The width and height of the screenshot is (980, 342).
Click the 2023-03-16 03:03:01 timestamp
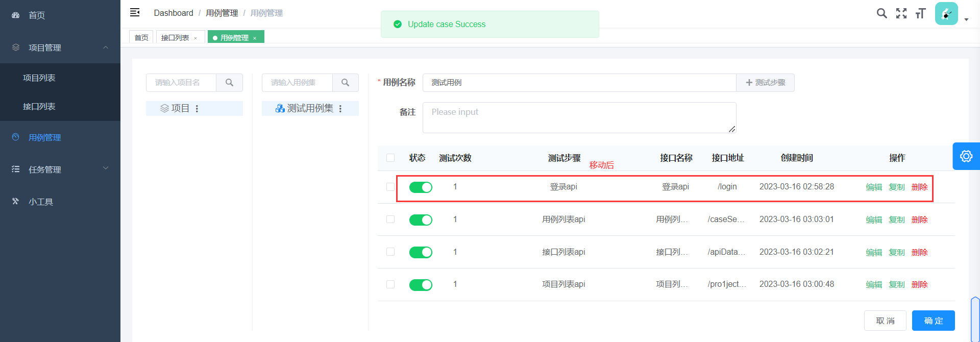click(797, 219)
